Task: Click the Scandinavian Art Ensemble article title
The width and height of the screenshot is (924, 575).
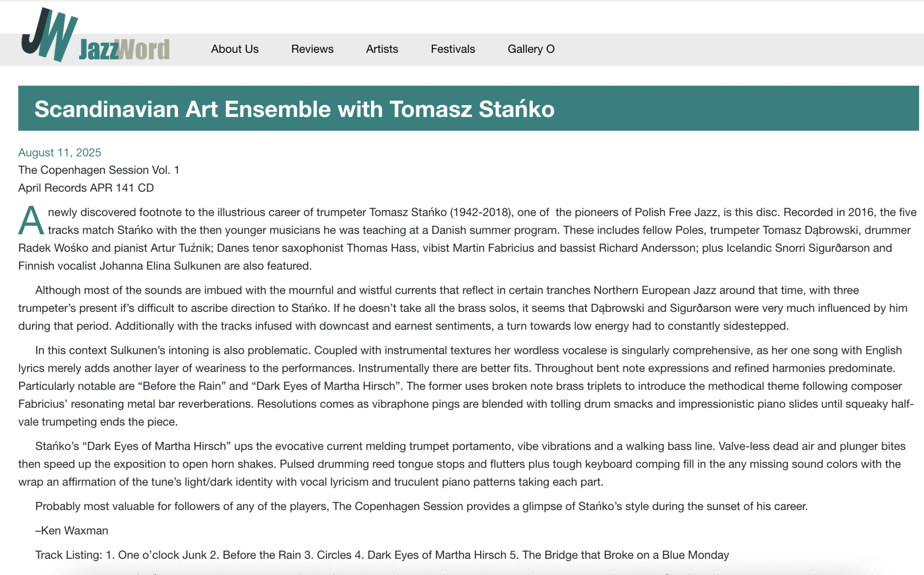Action: [x=295, y=109]
